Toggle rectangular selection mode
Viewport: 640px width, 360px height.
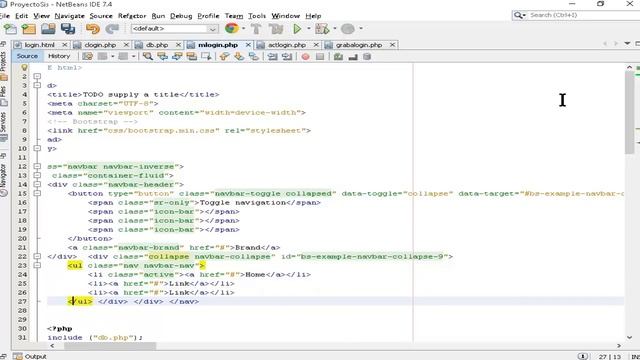pyautogui.click(x=207, y=56)
